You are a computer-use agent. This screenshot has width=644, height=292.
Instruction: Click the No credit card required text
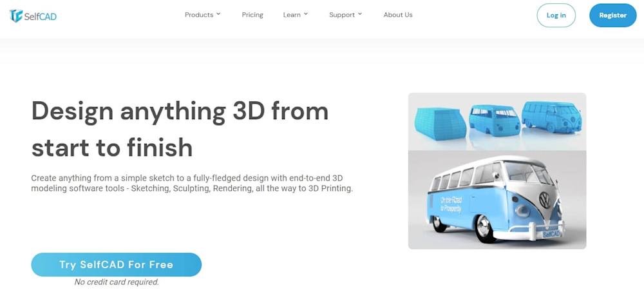point(116,282)
